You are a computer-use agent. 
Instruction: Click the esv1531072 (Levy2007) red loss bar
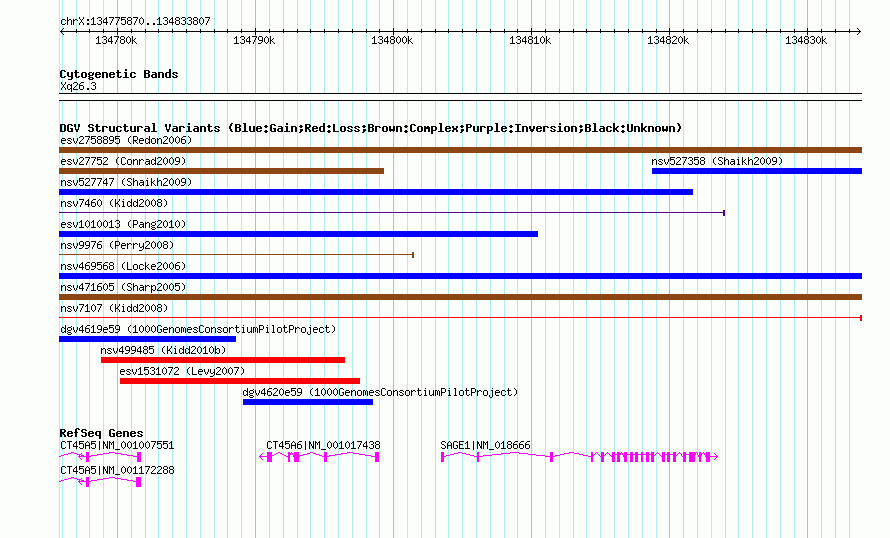pyautogui.click(x=240, y=381)
